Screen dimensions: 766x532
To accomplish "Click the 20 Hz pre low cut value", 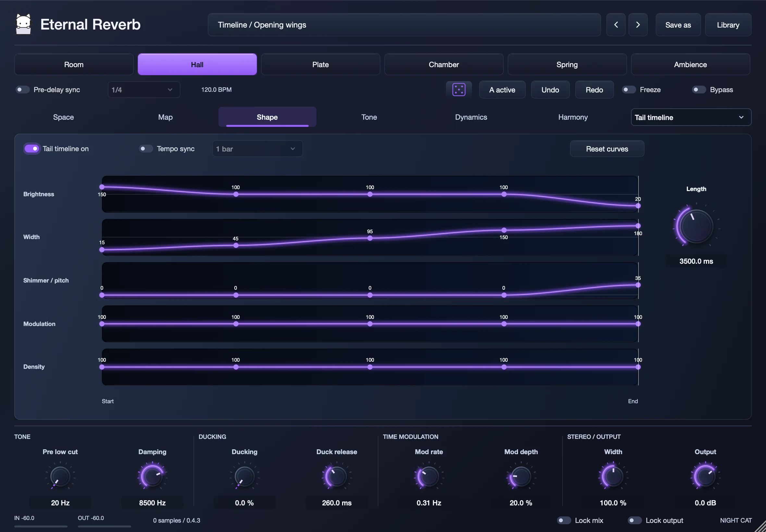I will [x=60, y=503].
